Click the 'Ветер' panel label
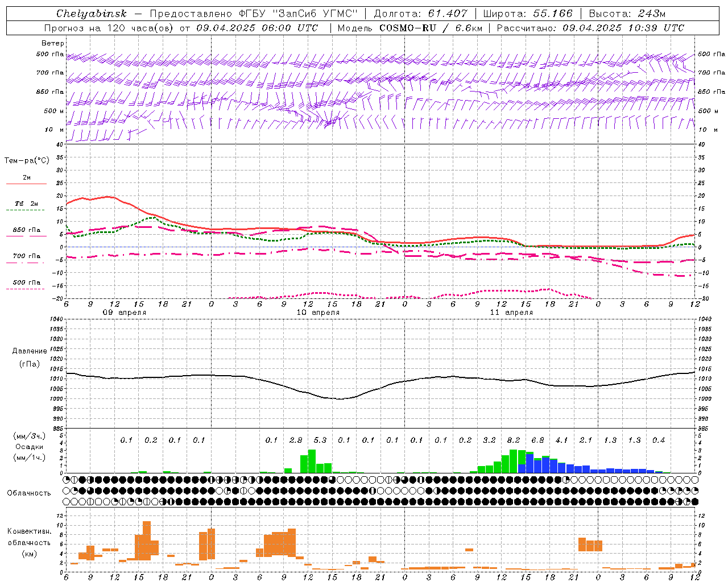The width and height of the screenshot is (728, 582). pyautogui.click(x=52, y=43)
